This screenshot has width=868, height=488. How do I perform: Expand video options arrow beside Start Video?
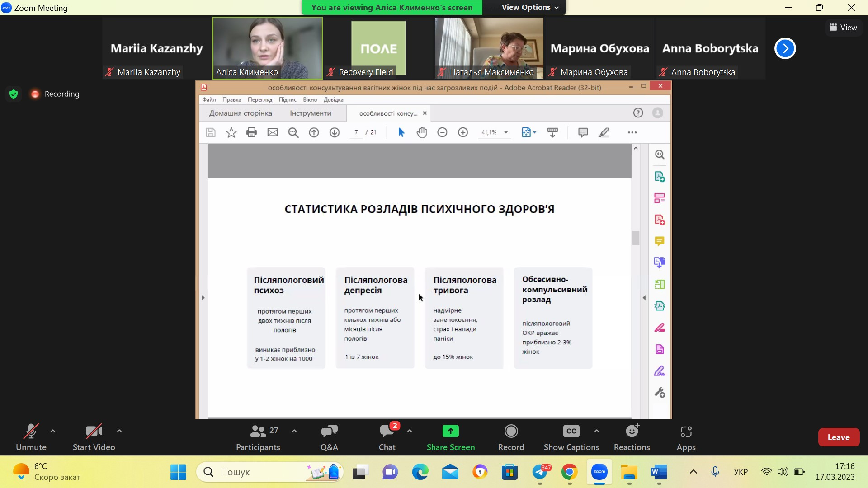point(119,431)
